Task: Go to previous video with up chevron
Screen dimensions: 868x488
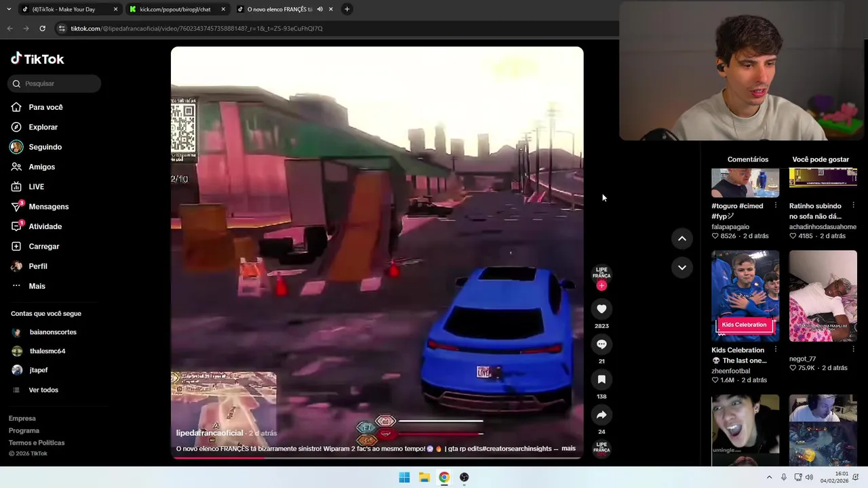Action: pyautogui.click(x=682, y=239)
